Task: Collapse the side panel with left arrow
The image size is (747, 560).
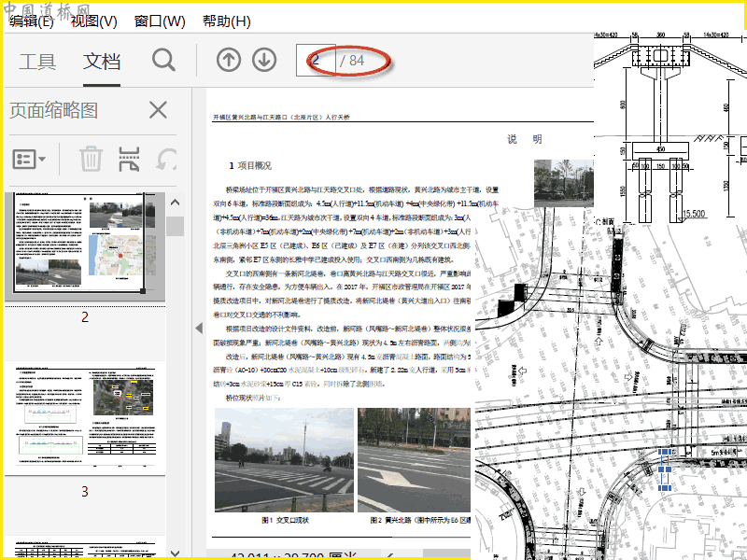Action: 199,328
